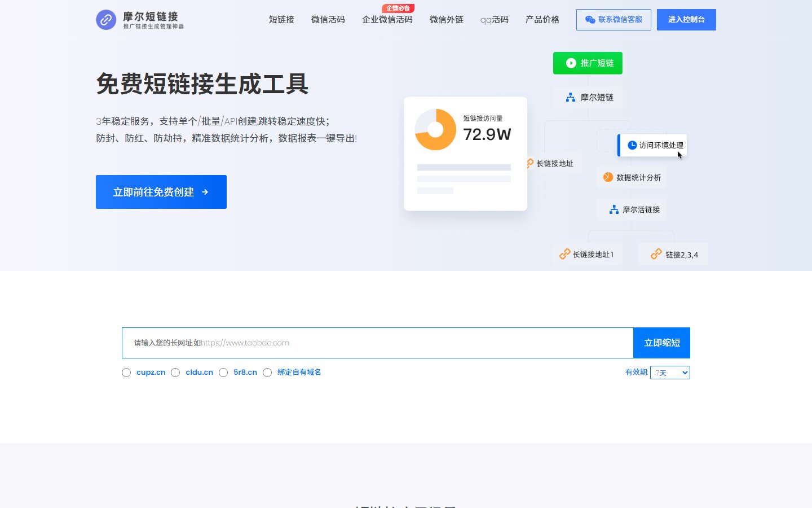
Task: Click the 免费短链接生成工具 heading
Action: tap(202, 84)
